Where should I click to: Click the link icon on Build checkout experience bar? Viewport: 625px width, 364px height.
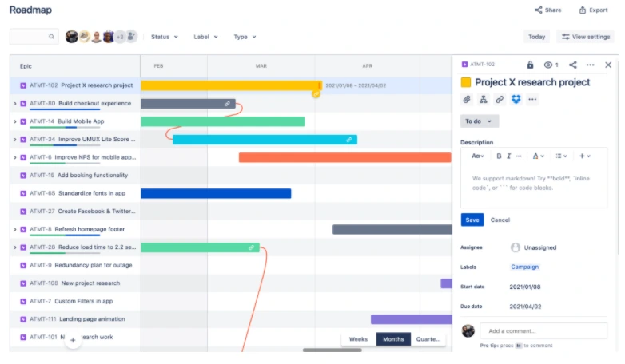pyautogui.click(x=227, y=104)
